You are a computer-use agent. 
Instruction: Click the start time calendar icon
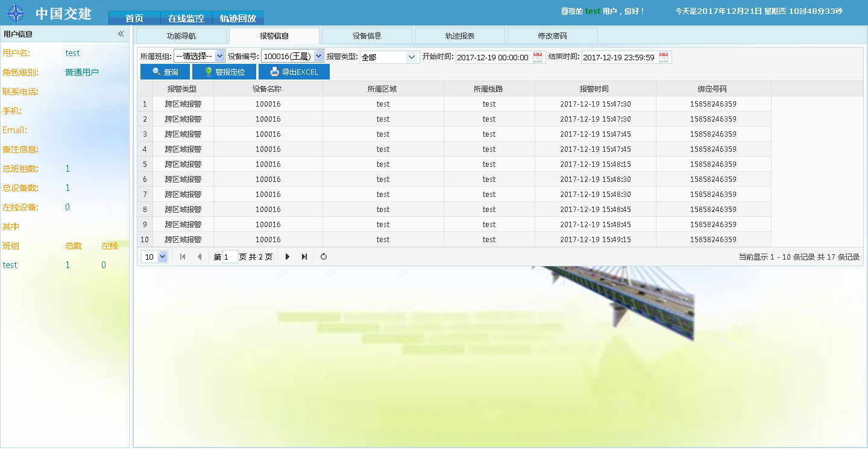point(538,57)
